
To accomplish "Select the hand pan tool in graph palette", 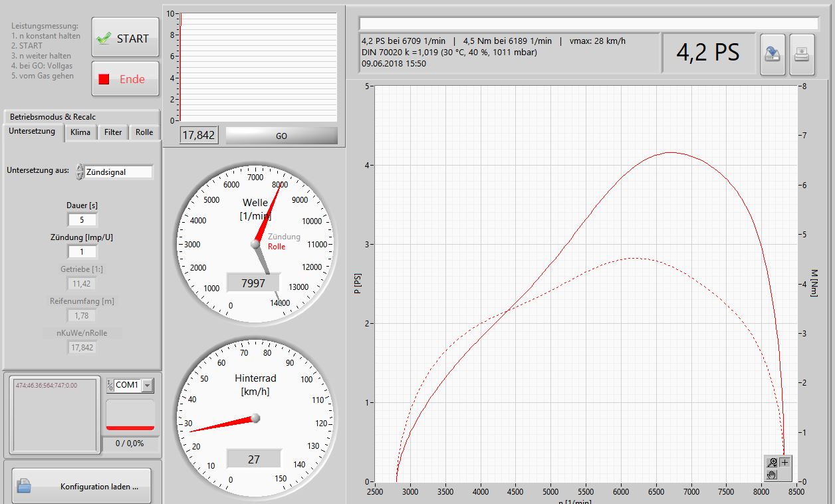I will point(772,475).
